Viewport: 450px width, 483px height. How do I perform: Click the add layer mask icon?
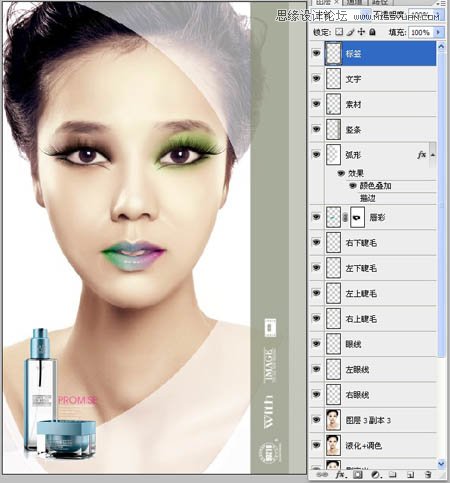click(358, 474)
